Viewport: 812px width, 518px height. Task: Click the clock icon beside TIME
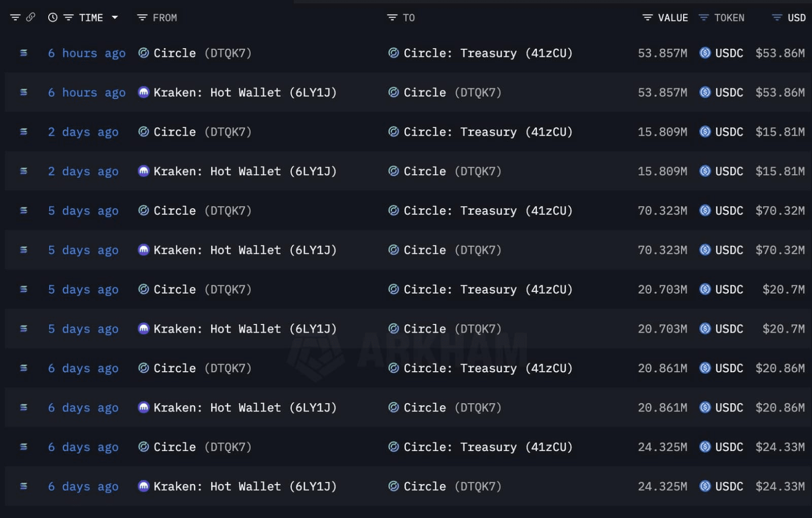[53, 18]
